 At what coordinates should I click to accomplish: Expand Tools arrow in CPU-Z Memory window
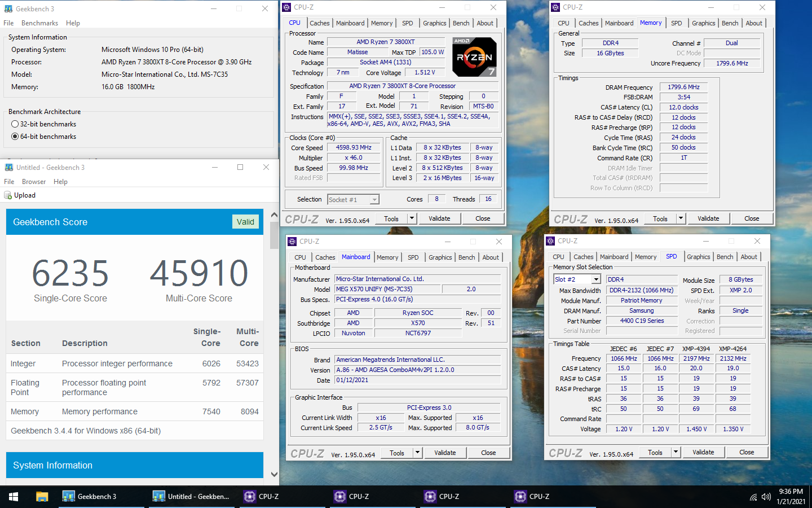tap(681, 218)
